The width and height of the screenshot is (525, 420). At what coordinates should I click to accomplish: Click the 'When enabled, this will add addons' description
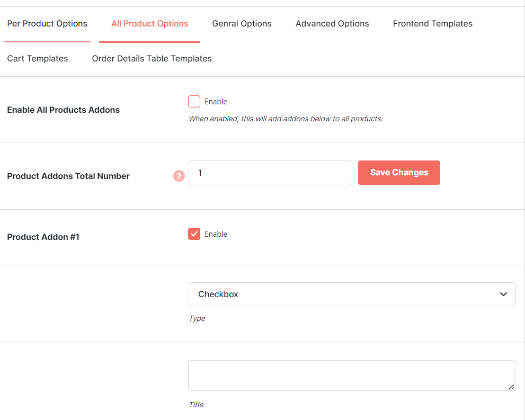pyautogui.click(x=286, y=119)
